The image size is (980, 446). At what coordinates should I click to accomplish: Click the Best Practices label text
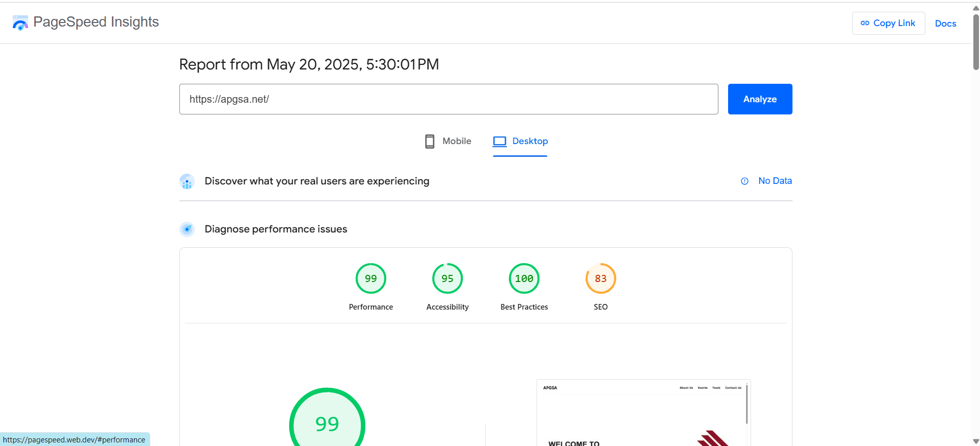pyautogui.click(x=524, y=307)
